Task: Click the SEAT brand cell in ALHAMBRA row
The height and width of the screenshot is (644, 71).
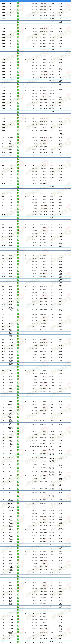Action: [x=3, y=137]
